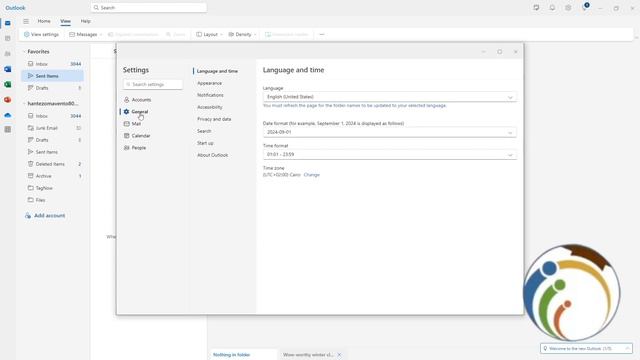Open Start up settings section

(205, 143)
